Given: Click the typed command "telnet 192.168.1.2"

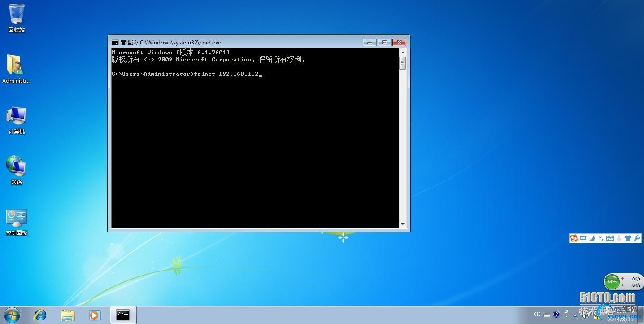Looking at the screenshot, I should click(x=226, y=74).
